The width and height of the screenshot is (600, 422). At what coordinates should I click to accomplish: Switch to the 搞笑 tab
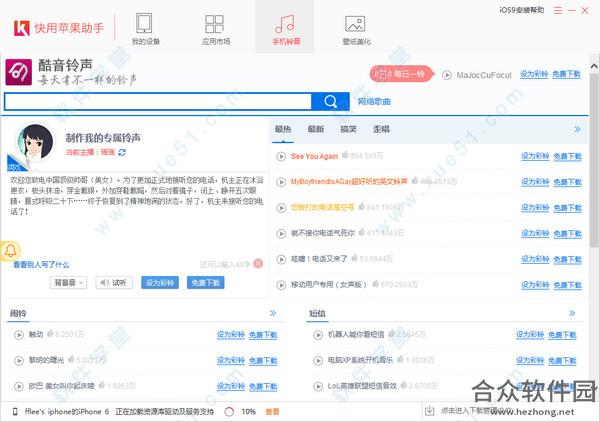[x=349, y=129]
